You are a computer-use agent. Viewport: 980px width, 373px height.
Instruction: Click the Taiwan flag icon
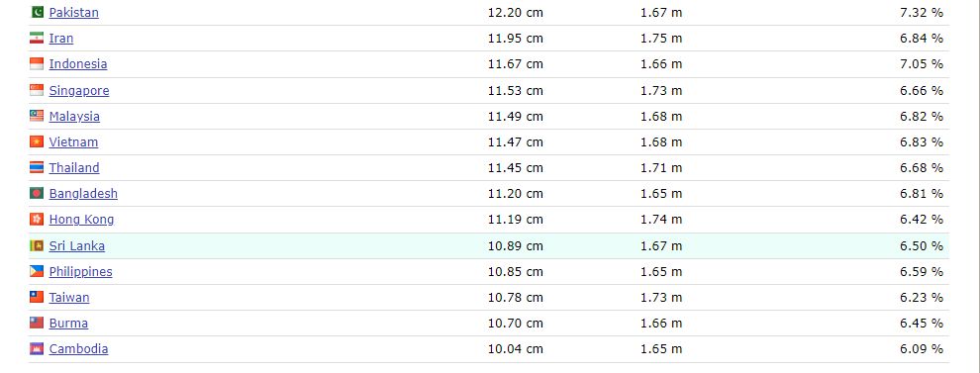37,298
